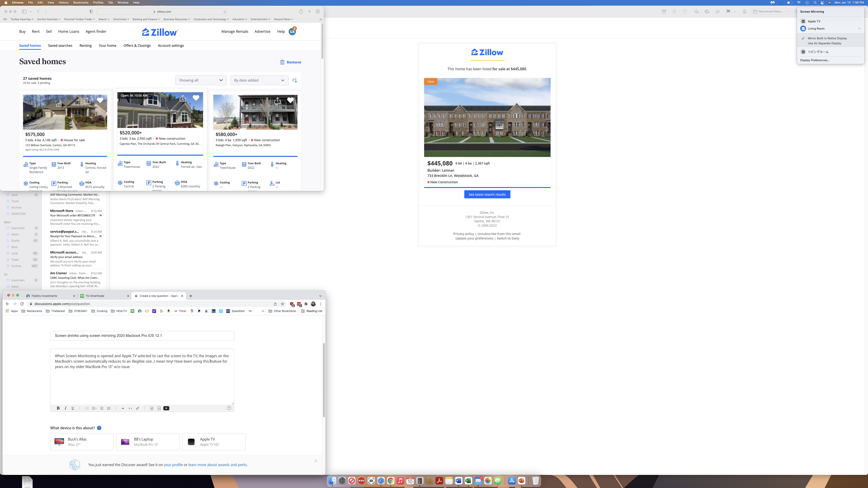
Task: Toggle bold formatting in the question editor
Action: tap(58, 408)
